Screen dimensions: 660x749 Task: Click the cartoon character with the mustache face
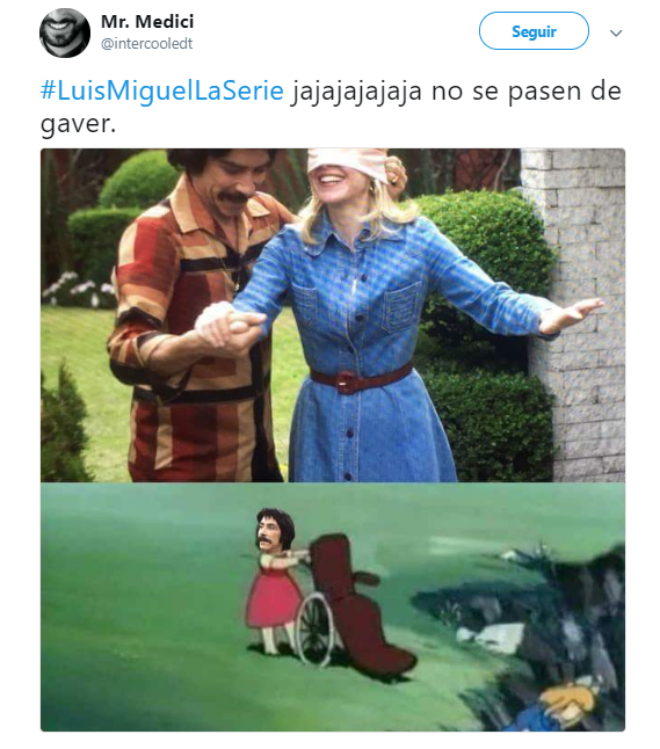click(274, 580)
